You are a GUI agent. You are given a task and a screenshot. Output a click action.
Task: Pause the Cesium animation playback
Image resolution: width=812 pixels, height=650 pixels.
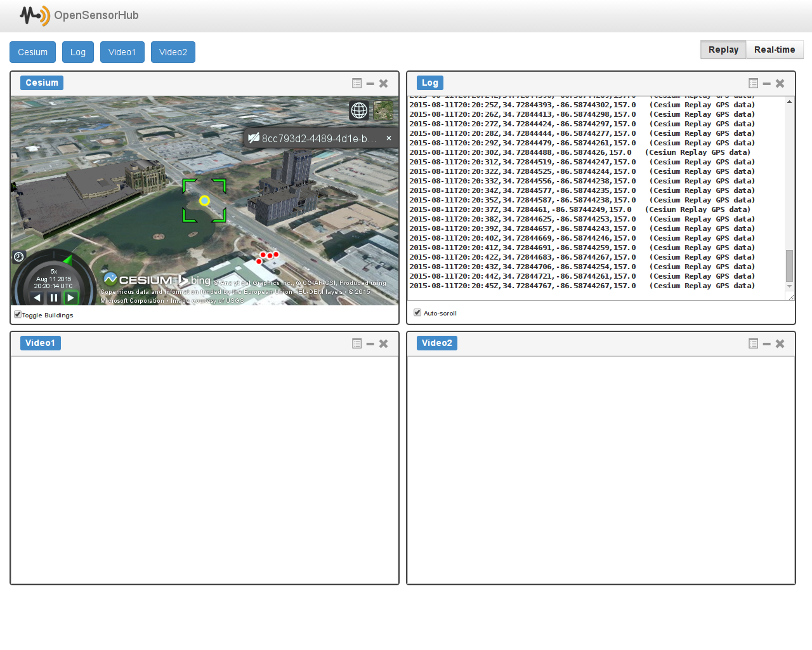pos(54,298)
